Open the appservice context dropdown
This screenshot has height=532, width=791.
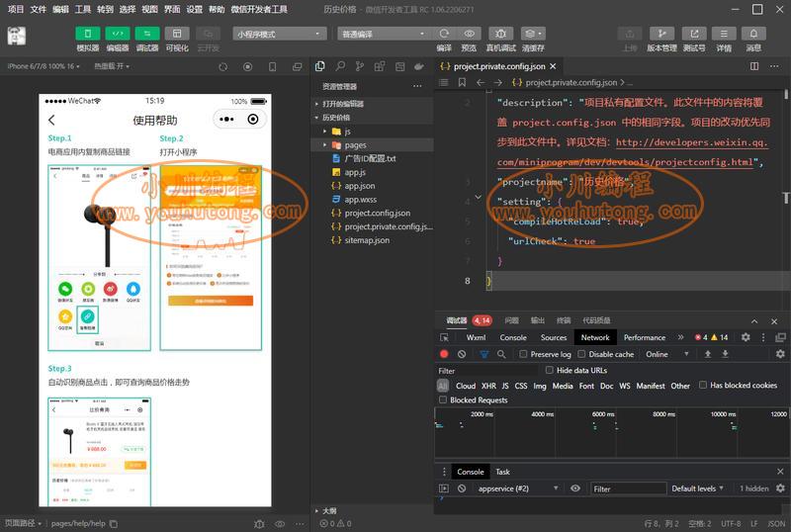coord(516,488)
